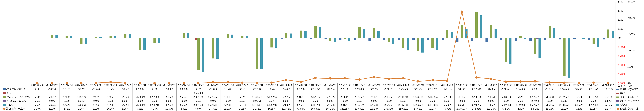
Task: Click the orange line peak marker at 2018/09/30
Action: (462, 12)
